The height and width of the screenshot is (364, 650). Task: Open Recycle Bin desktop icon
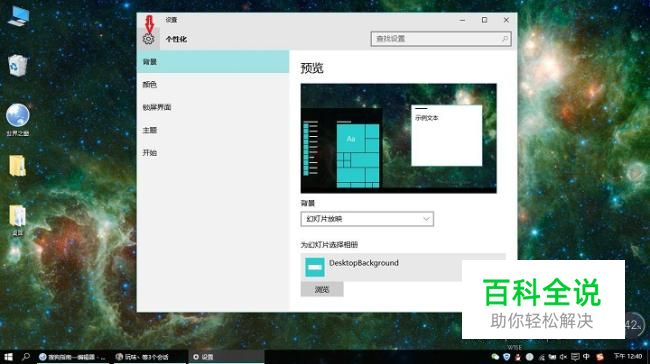click(x=18, y=66)
